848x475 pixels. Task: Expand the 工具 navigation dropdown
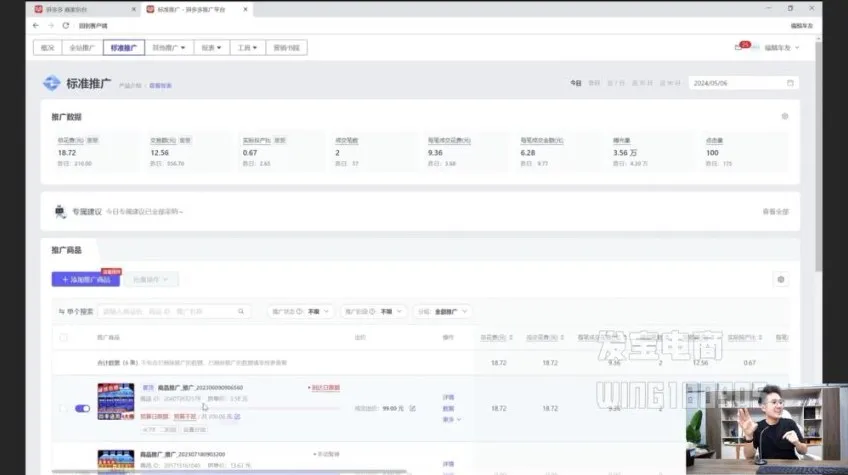coord(246,47)
